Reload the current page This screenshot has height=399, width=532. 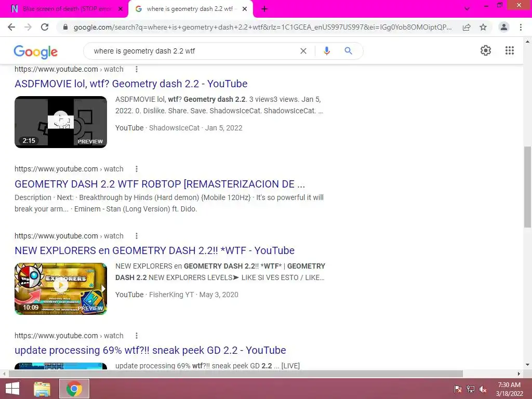(x=45, y=27)
